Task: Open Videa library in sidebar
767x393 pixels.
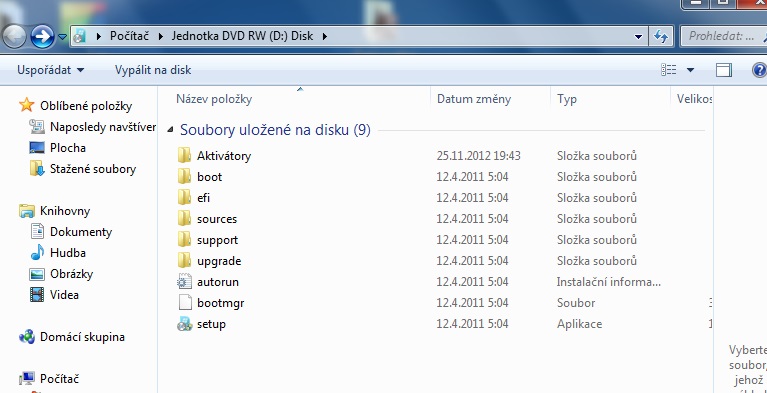Action: click(x=64, y=295)
